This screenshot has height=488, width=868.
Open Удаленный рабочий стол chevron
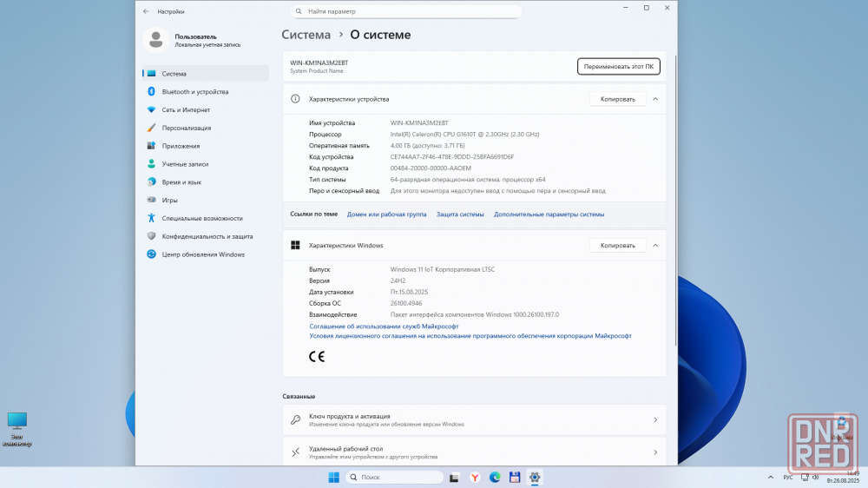(x=655, y=452)
